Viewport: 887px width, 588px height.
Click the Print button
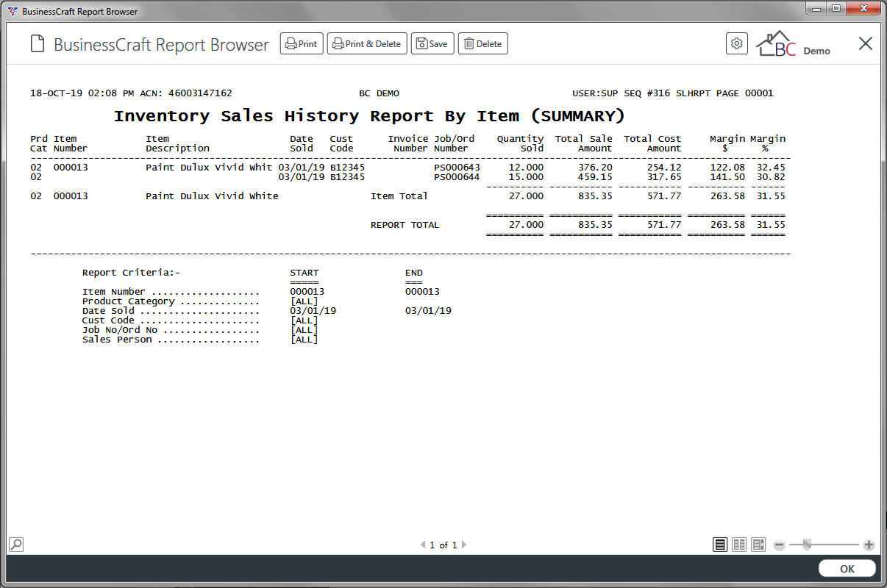[302, 43]
